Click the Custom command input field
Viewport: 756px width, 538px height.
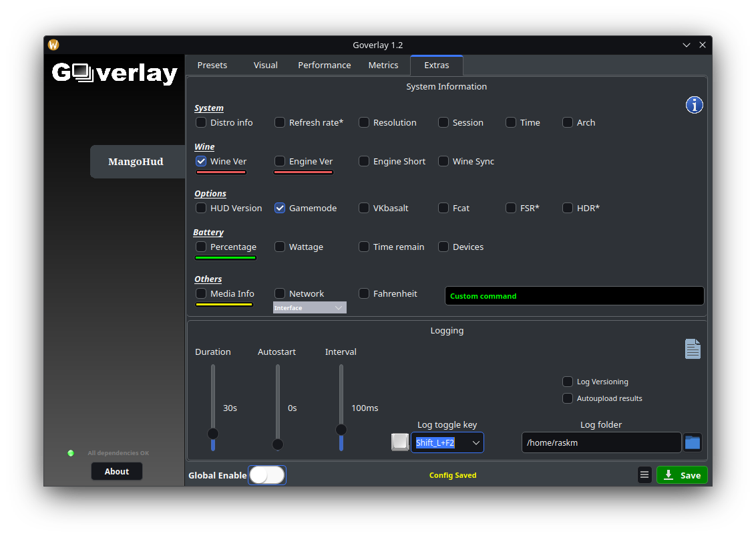click(574, 296)
